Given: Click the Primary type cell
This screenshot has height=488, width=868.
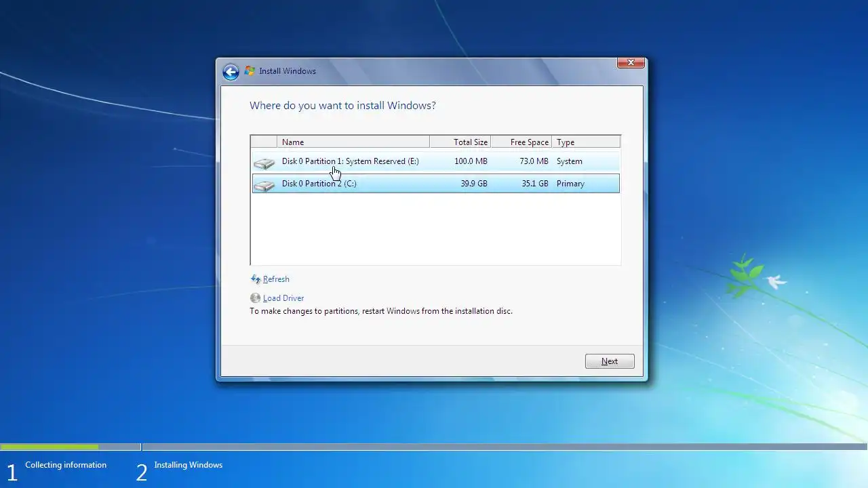Looking at the screenshot, I should (x=570, y=184).
